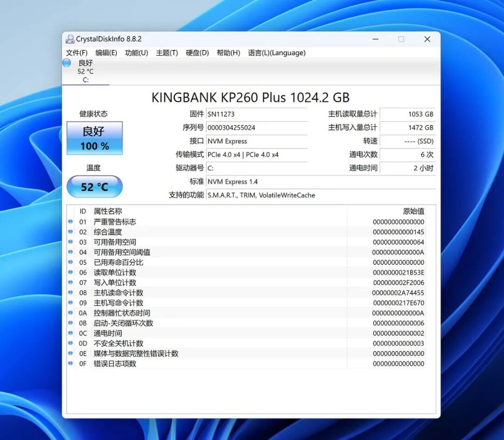The image size is (504, 440).
Task: Click the title KINGBANK KP260 Plus 1024.2 GB
Action: coord(251,98)
